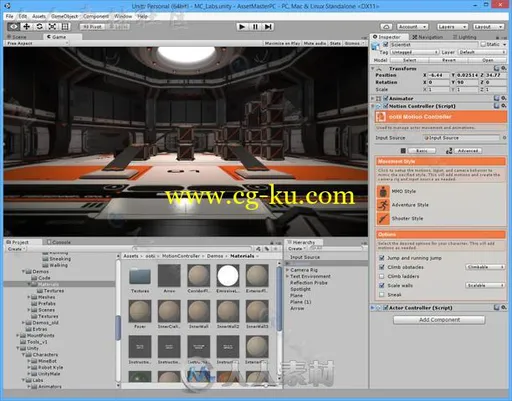Viewport: 512px width, 401px height.
Task: Choose Adventure Style movement icon
Action: click(x=383, y=205)
